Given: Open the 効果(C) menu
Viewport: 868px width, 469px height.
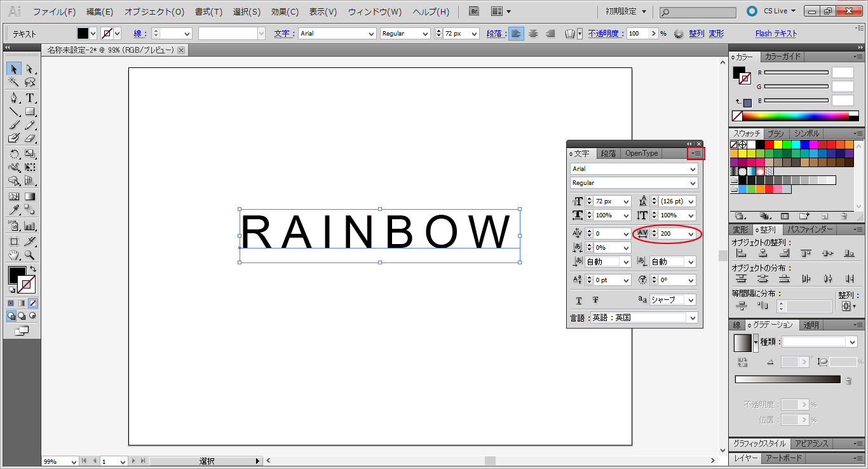Looking at the screenshot, I should pyautogui.click(x=285, y=11).
